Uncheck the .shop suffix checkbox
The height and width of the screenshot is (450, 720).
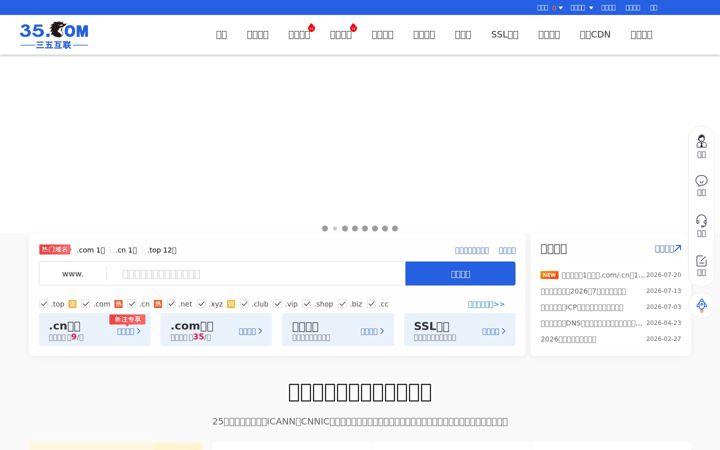[307, 304]
